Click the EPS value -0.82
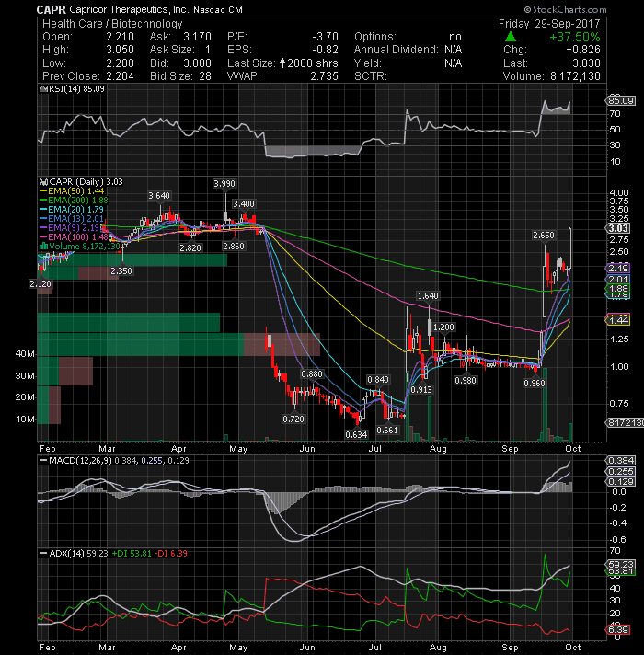 [325, 50]
